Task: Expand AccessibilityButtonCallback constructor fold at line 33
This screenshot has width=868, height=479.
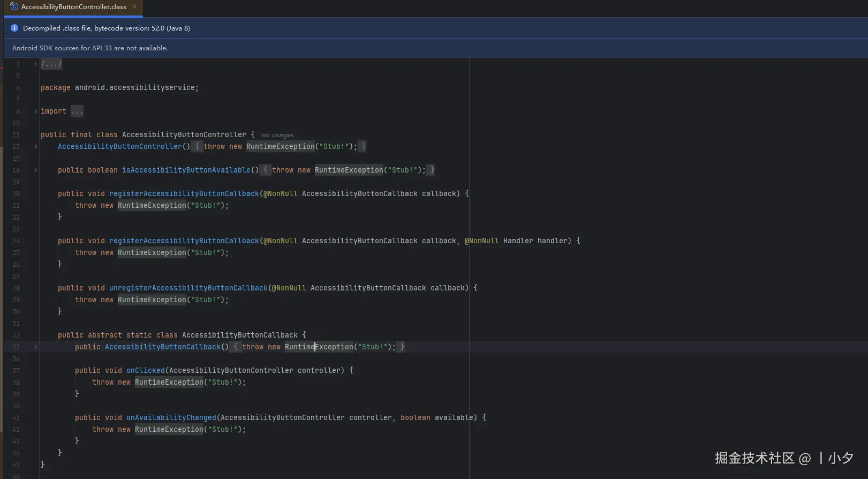Action: click(x=36, y=347)
